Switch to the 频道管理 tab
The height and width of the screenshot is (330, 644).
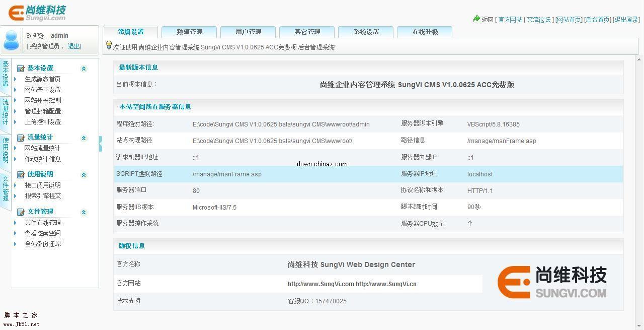189,31
